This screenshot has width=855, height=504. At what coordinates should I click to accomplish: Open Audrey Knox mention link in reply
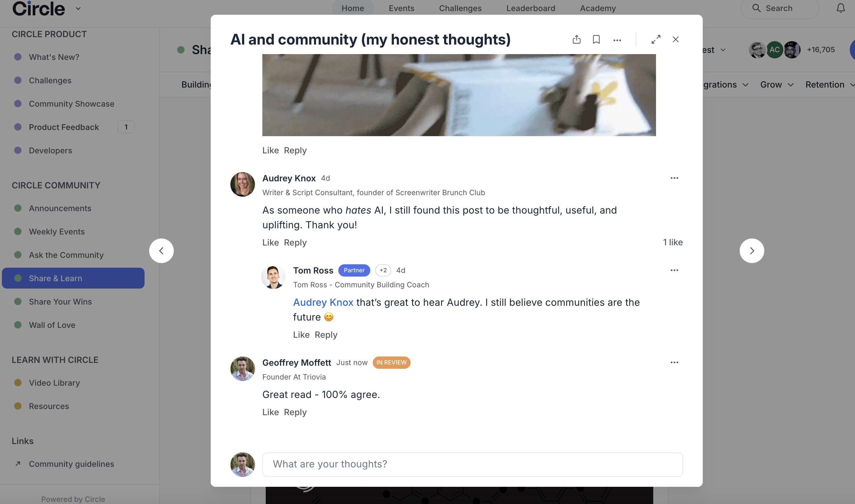point(323,302)
